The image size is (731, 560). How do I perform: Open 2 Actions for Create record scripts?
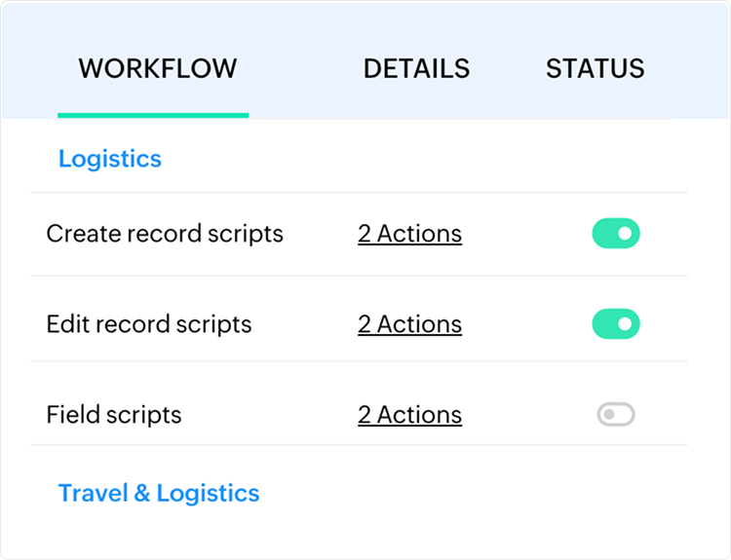409,234
